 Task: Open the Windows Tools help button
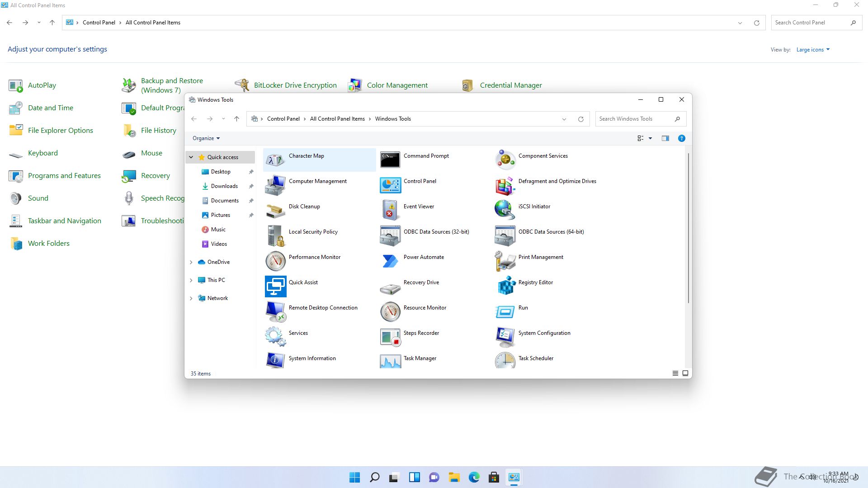[681, 138]
